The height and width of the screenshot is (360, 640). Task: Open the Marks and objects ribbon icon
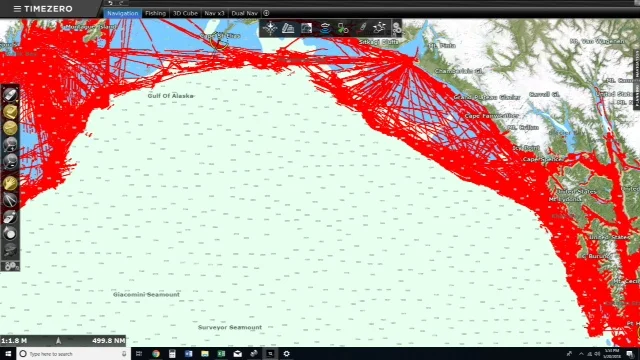[343, 28]
